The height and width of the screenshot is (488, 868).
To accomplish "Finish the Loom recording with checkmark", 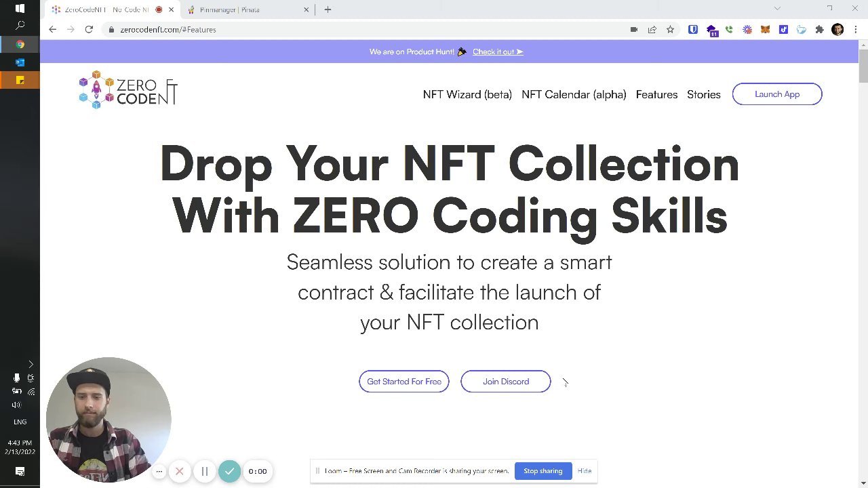I will [x=229, y=471].
